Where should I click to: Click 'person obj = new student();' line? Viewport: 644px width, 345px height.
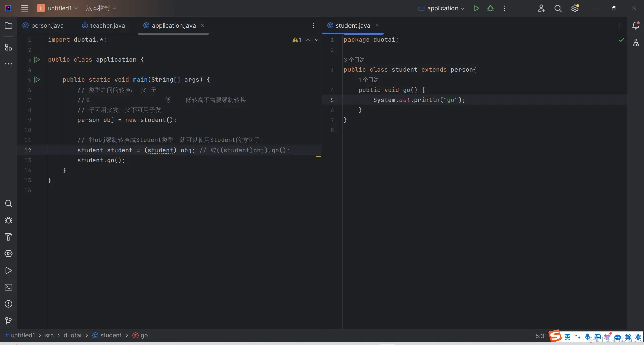pyautogui.click(x=127, y=120)
